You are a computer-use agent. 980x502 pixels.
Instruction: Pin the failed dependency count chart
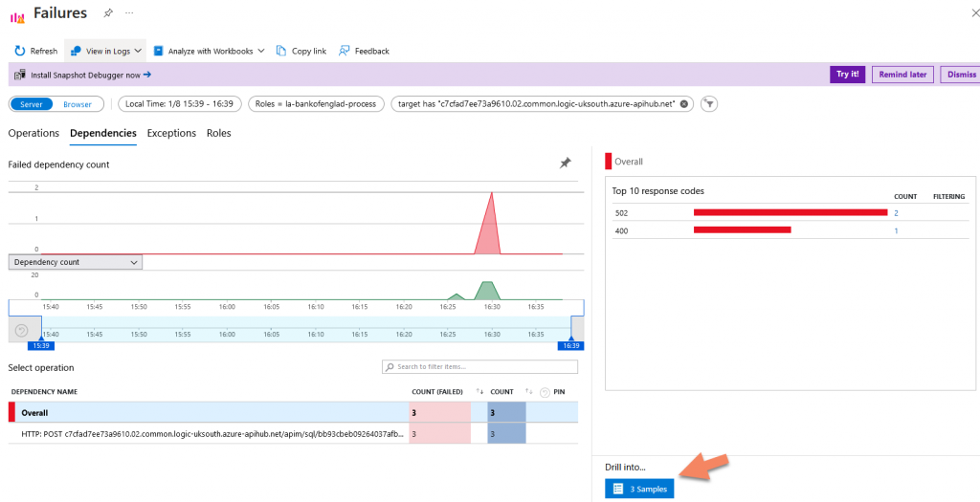tap(565, 164)
